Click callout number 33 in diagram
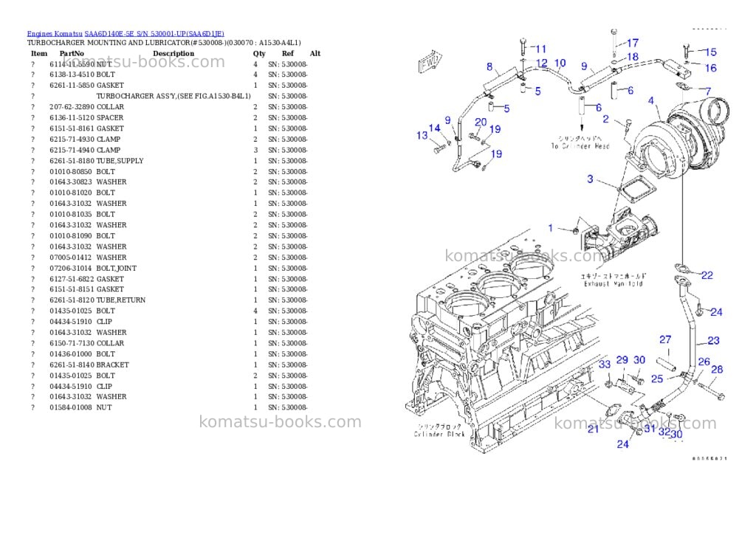Screen dimensions: 756x535 coord(605,365)
